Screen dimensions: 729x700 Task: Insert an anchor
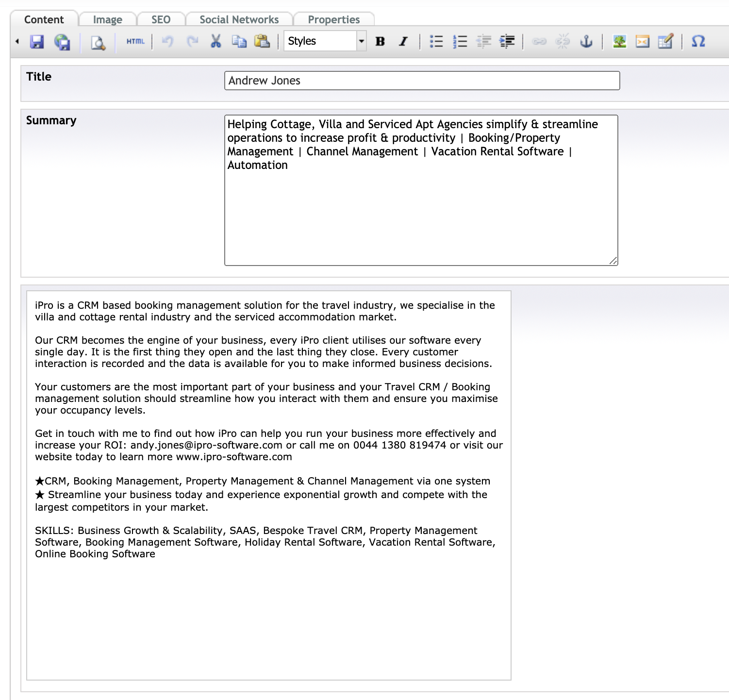(586, 41)
